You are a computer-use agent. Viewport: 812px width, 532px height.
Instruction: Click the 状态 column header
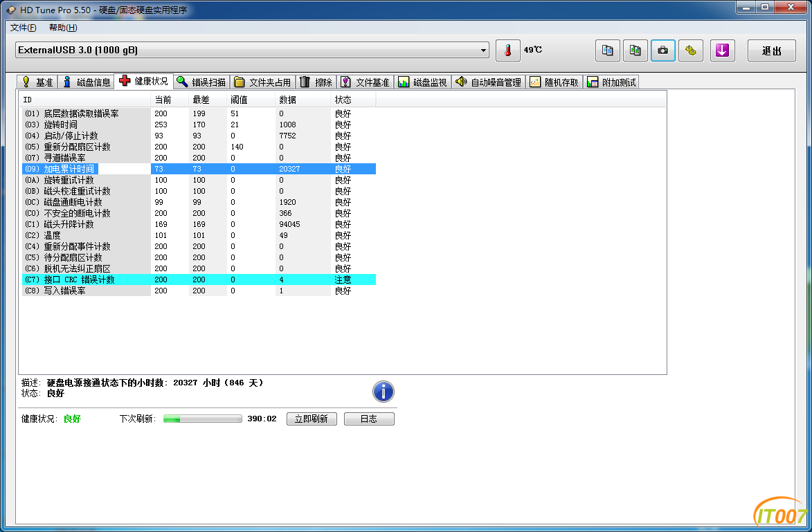tap(353, 100)
